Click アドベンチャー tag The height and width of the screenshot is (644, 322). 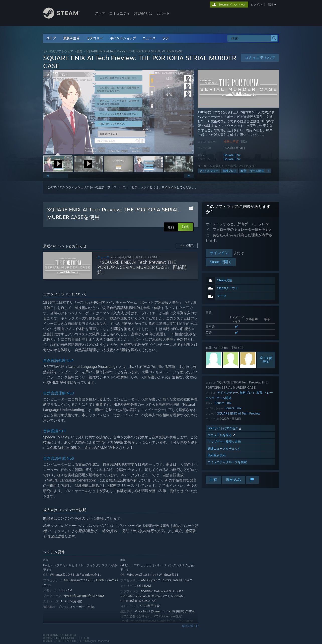[x=209, y=171]
